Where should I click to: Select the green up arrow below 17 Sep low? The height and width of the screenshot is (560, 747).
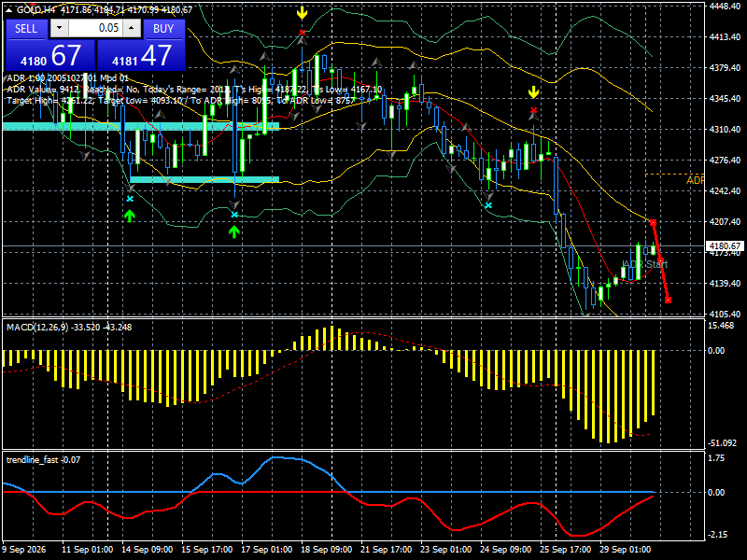click(233, 231)
